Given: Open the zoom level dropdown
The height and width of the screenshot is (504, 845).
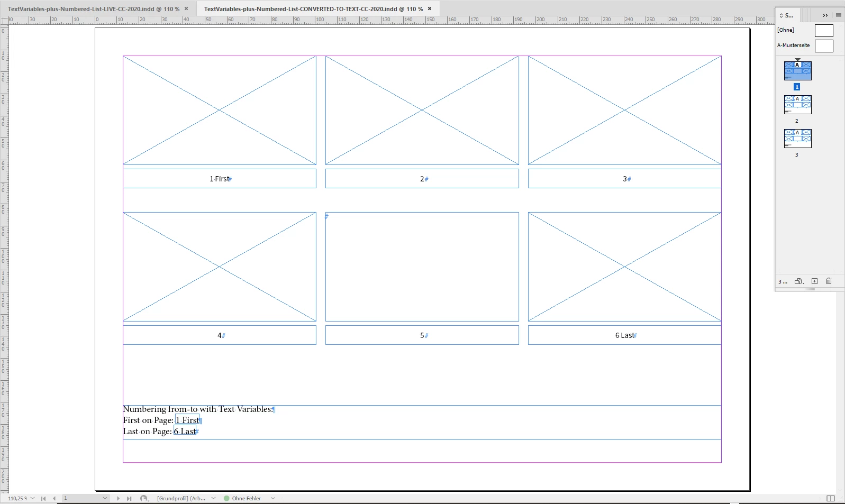Looking at the screenshot, I should 33,498.
